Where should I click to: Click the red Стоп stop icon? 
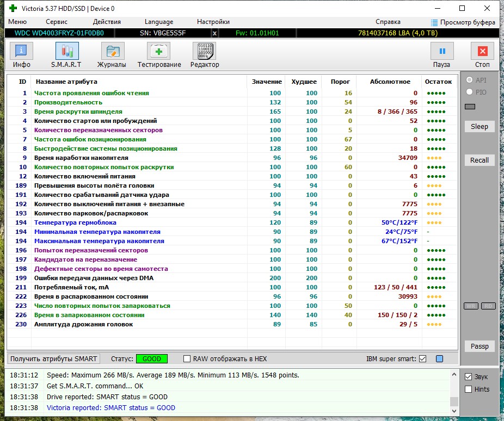coord(482,51)
